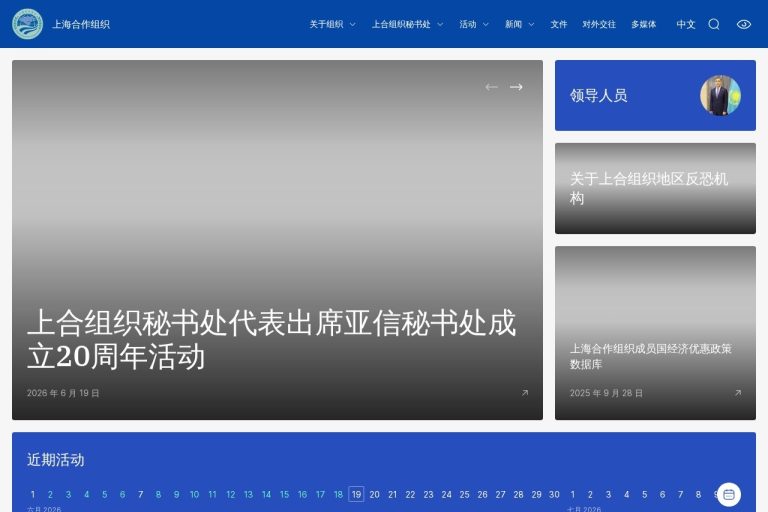Click the 近期活动 section heading

tap(56, 460)
